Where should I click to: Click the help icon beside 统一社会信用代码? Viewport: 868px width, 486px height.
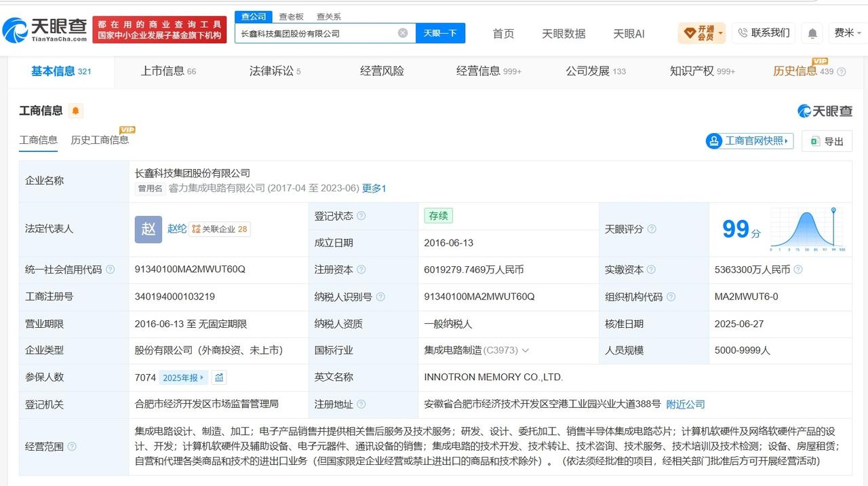(111, 269)
